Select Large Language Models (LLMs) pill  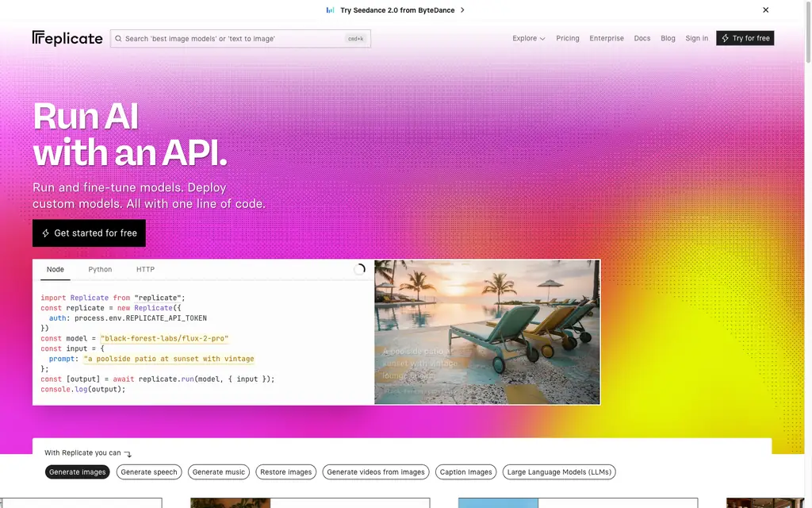coord(559,471)
